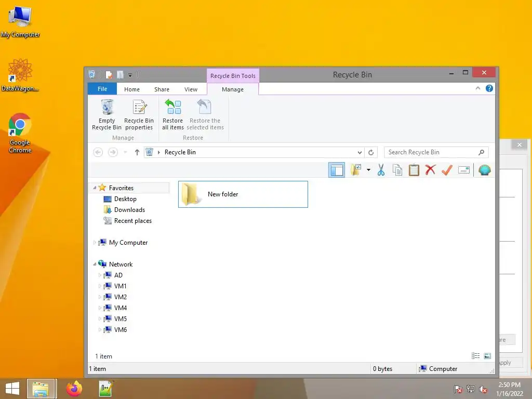This screenshot has height=399, width=532.
Task: Click Properties icon in Quick Access Toolbar
Action: [109, 75]
